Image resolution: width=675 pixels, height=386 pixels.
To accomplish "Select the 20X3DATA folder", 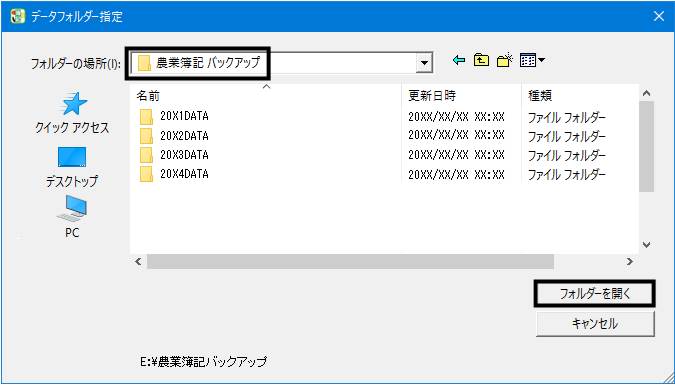I will (174, 155).
